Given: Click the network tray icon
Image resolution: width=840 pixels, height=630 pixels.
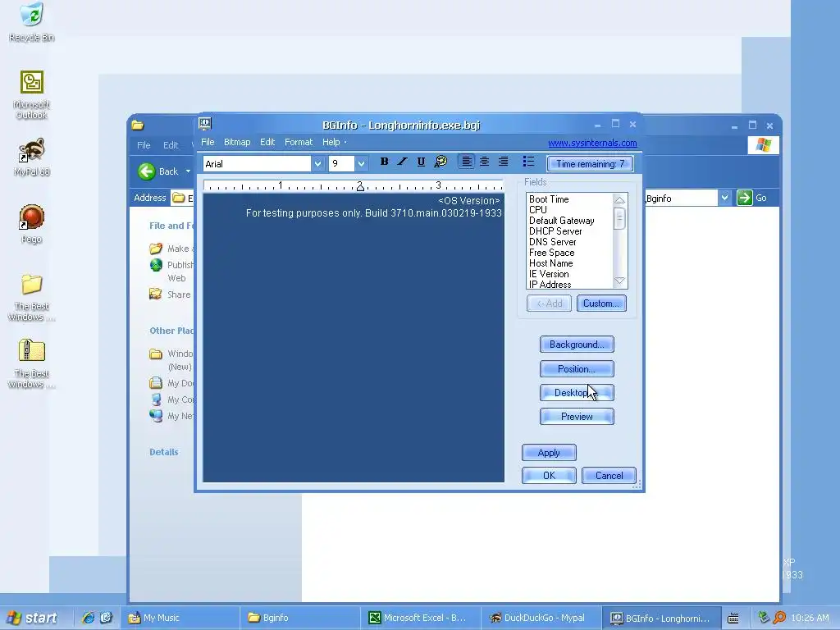Looking at the screenshot, I should (x=764, y=618).
